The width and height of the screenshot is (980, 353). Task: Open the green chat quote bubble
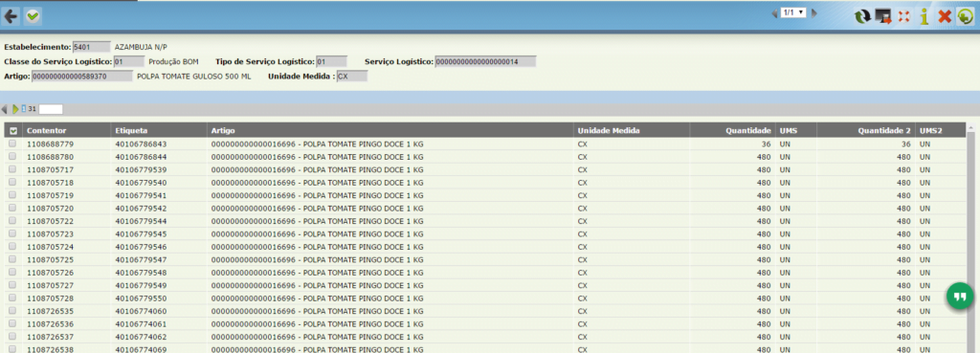(960, 296)
